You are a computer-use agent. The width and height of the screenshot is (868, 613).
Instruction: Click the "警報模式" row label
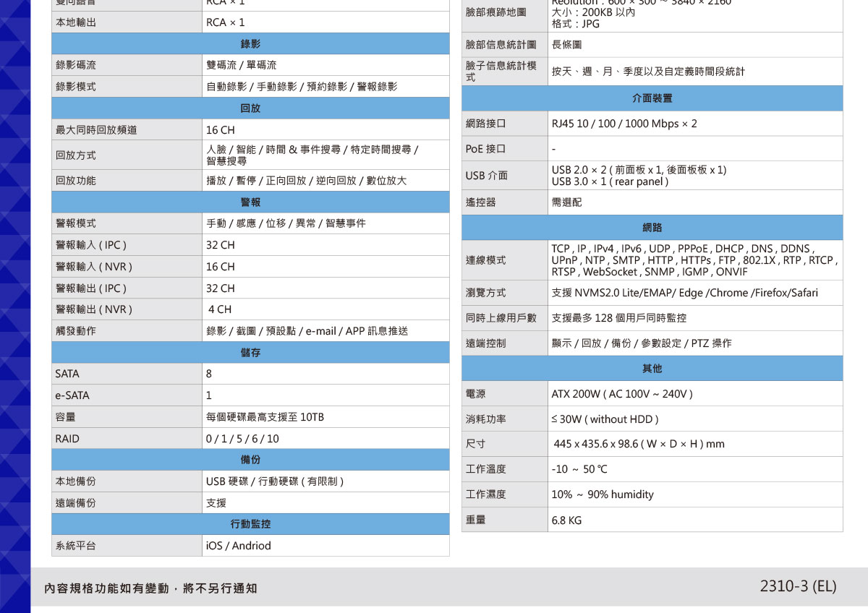point(76,223)
